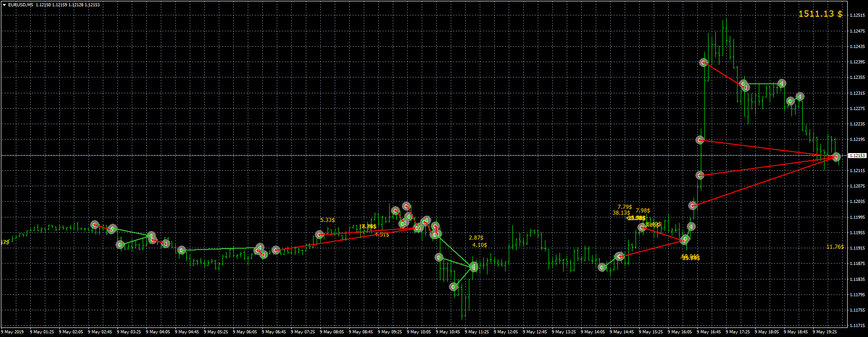The width and height of the screenshot is (868, 337).
Task: Click the 9 May 04:05 time label
Action: [158, 332]
